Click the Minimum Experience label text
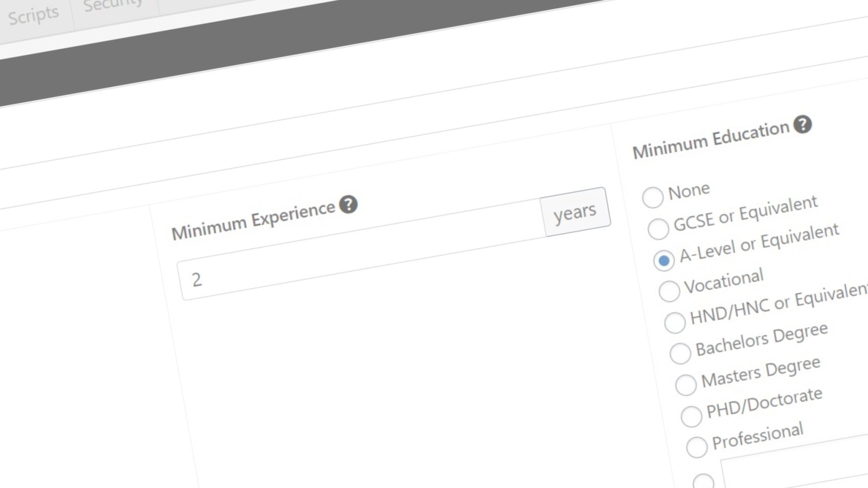This screenshot has width=868, height=488. (253, 221)
